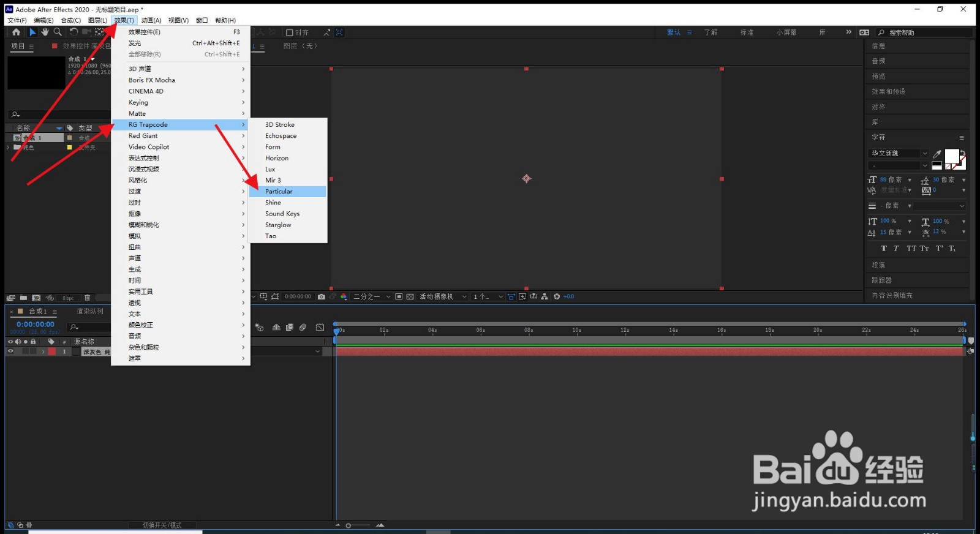980x534 pixels.
Task: Expand layer 1 properties twirl arrow
Action: pos(43,352)
